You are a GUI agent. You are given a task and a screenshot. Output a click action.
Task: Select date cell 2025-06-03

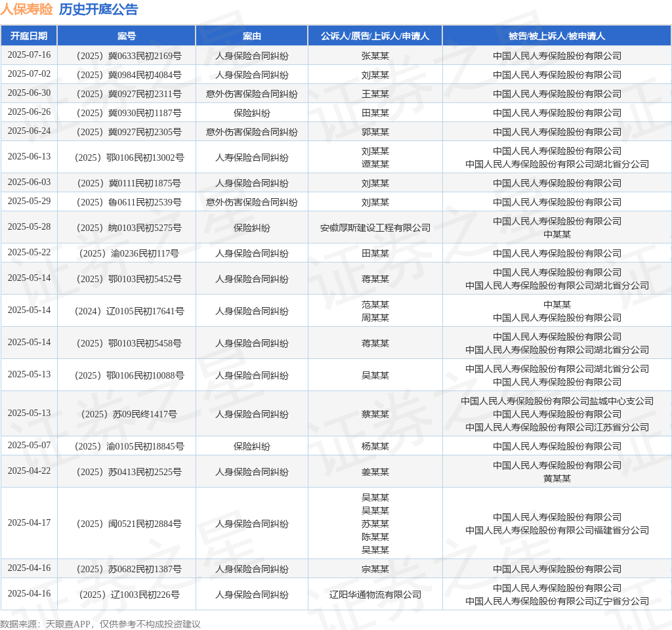coord(29,182)
